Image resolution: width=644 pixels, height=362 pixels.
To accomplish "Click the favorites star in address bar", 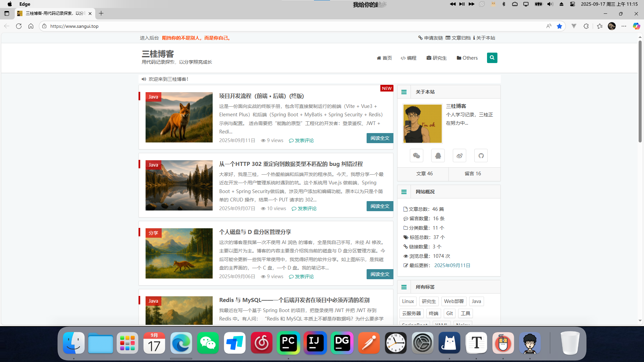I will 559,26.
